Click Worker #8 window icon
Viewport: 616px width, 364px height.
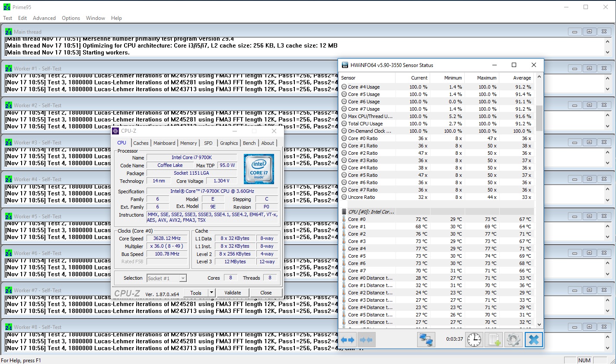click(9, 327)
